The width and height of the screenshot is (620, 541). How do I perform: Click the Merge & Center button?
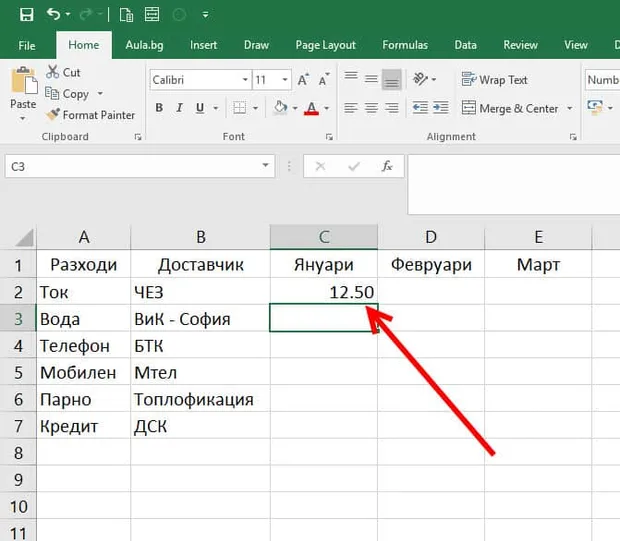(510, 108)
